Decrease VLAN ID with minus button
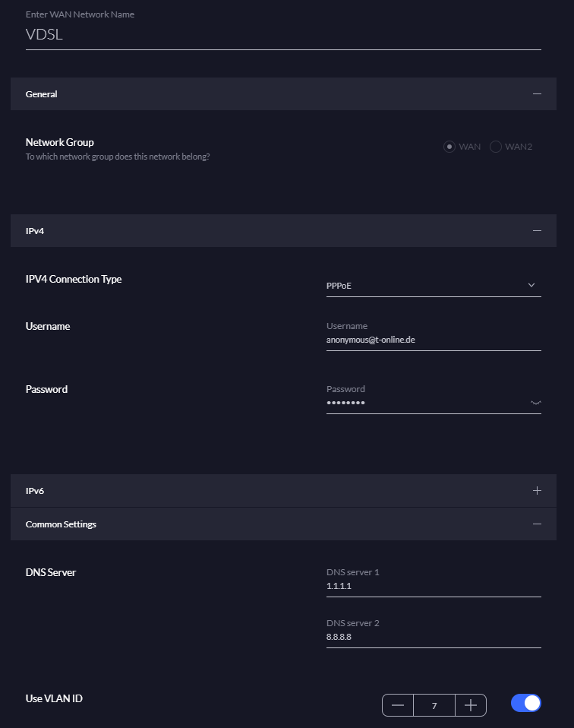Screen dimensions: 574x728 point(398,705)
